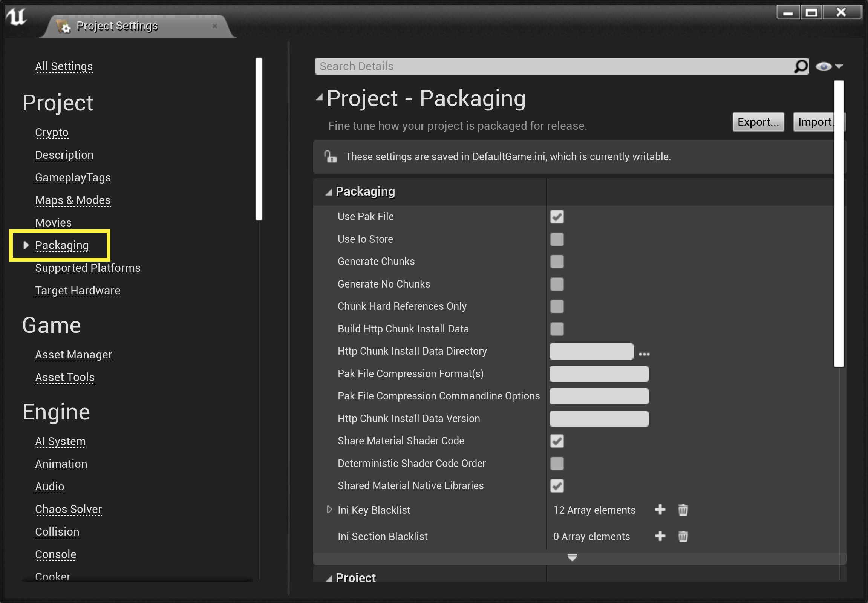Disable the Use Pak File checkbox
This screenshot has width=868, height=603.
[x=557, y=217]
